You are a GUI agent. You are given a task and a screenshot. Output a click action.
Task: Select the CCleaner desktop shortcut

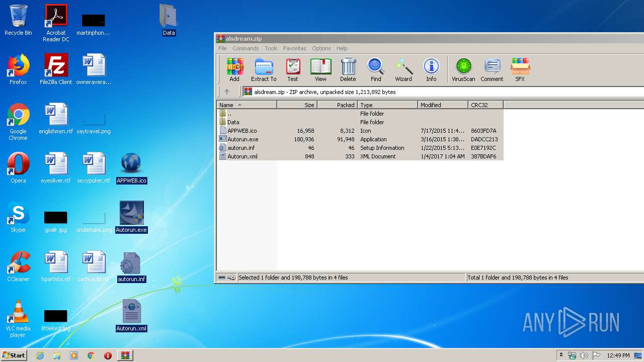18,266
